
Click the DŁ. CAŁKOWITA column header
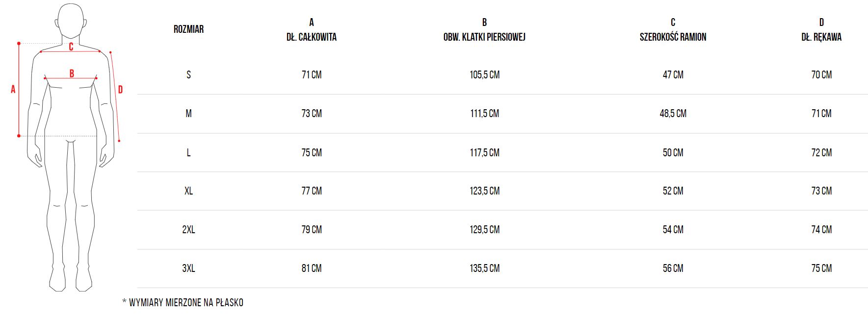312,37
